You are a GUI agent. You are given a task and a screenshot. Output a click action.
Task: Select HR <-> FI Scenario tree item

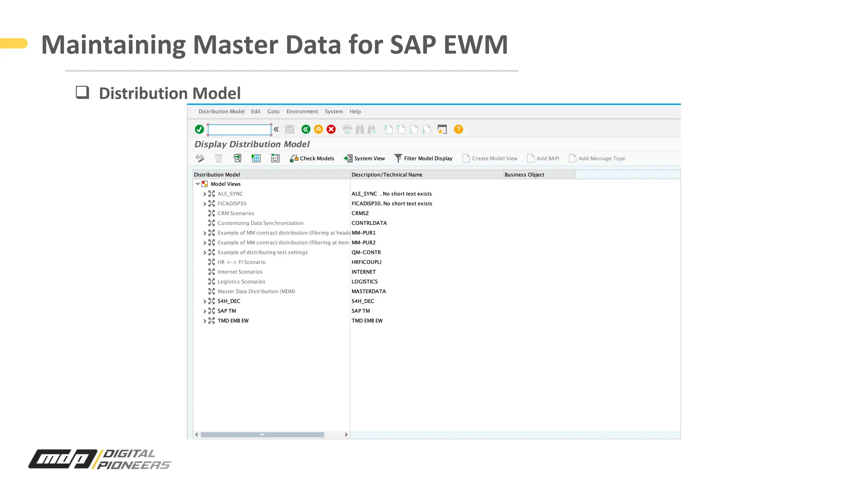click(x=241, y=262)
